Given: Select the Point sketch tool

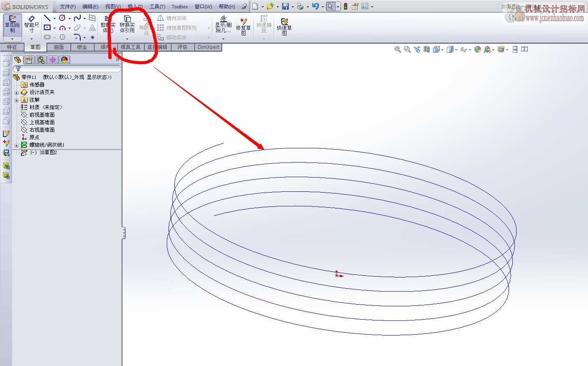Looking at the screenshot, I should click(92, 37).
